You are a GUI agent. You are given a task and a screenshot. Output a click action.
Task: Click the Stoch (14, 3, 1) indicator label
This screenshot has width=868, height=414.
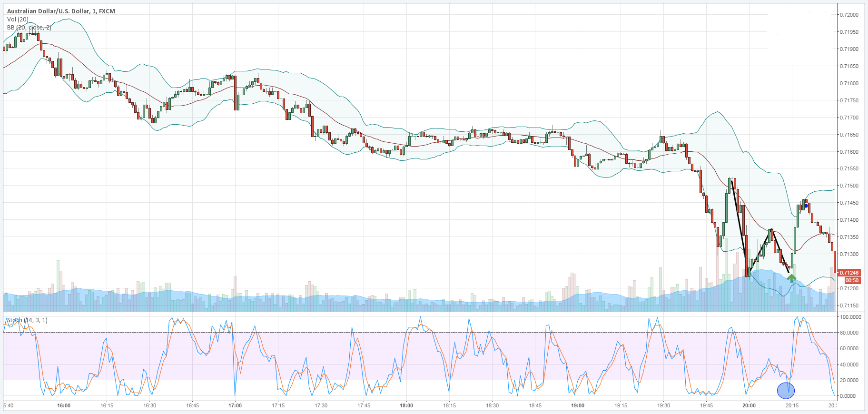(x=27, y=320)
